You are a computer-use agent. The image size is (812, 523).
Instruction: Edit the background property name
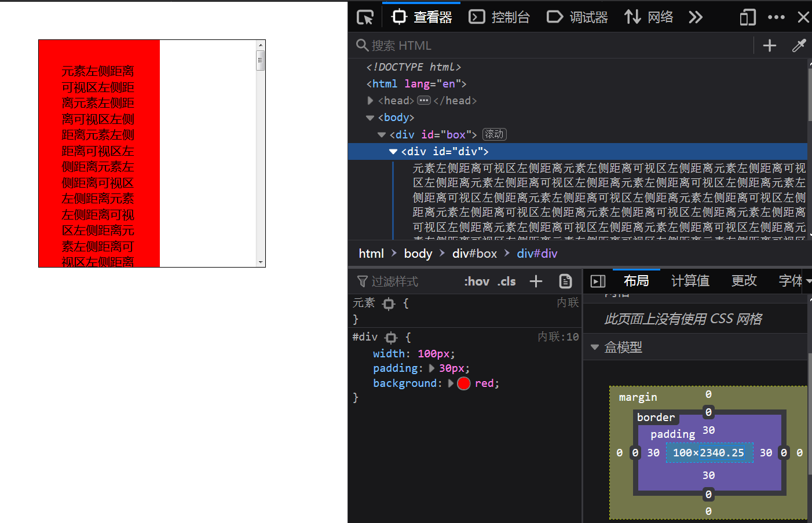(404, 383)
